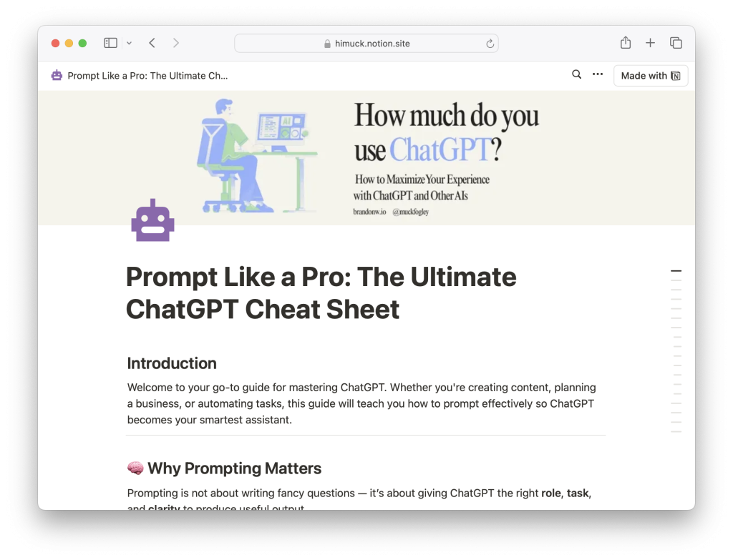The image size is (733, 560).
Task: Show the tab overview icon
Action: click(676, 43)
